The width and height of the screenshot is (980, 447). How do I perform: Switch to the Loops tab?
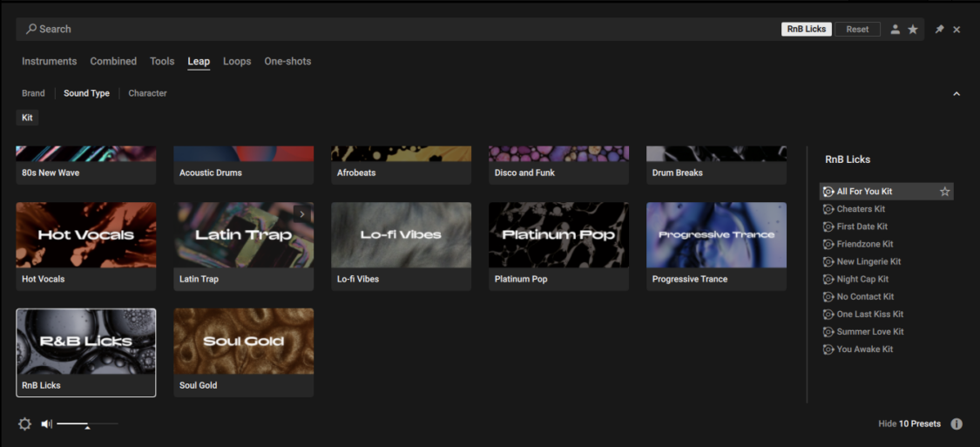point(237,62)
